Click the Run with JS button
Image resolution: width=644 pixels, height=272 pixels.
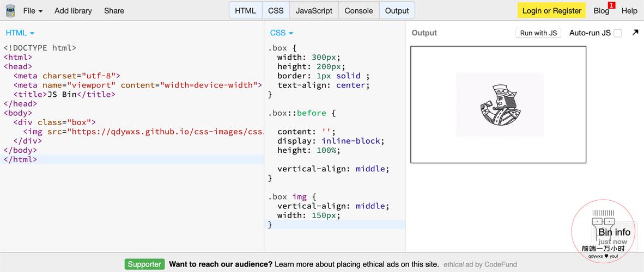click(538, 33)
